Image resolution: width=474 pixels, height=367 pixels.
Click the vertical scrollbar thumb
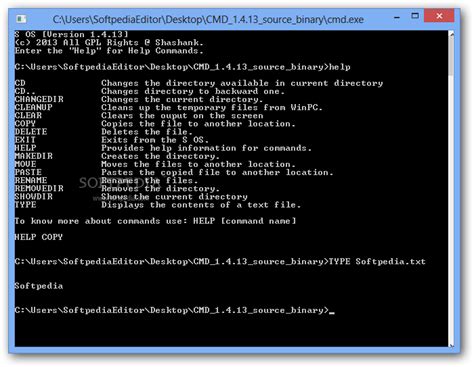[451, 57]
